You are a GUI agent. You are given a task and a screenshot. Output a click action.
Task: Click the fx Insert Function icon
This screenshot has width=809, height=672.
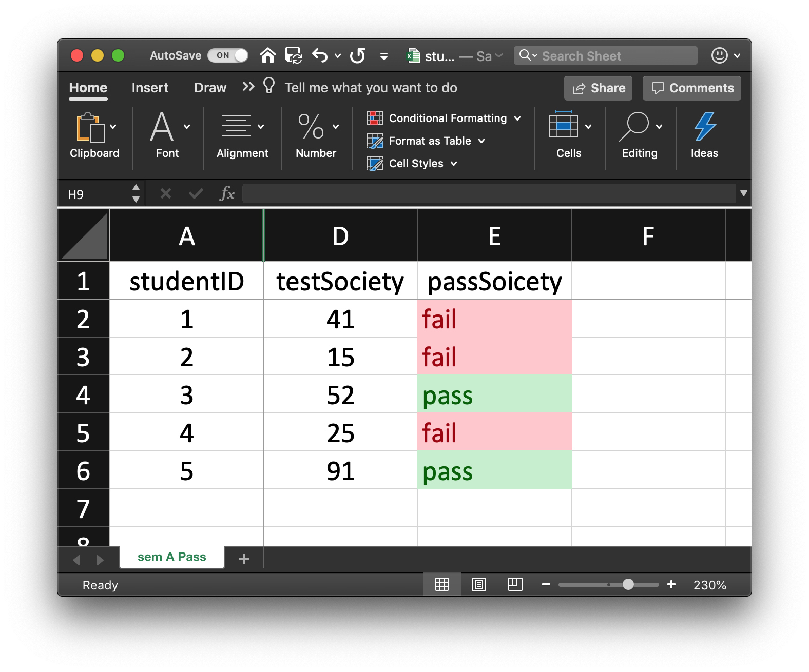(227, 193)
